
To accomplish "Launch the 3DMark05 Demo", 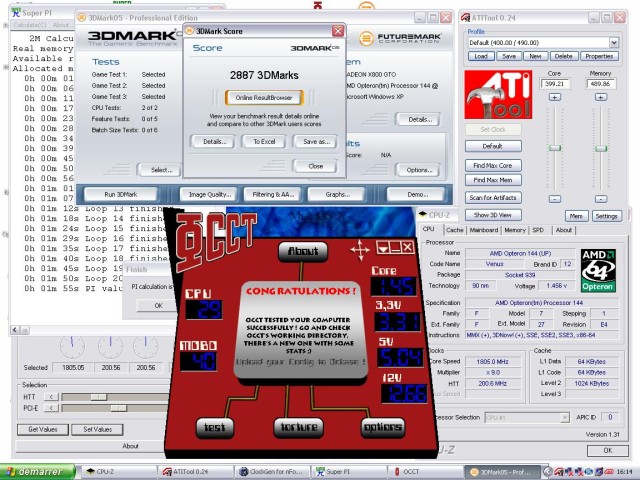I will click(416, 195).
